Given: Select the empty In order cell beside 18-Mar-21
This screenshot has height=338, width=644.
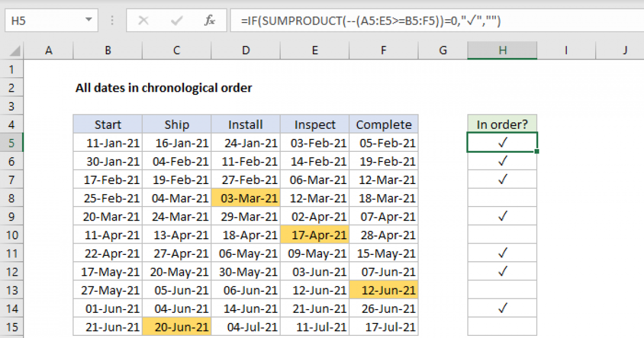Looking at the screenshot, I should pos(502,197).
